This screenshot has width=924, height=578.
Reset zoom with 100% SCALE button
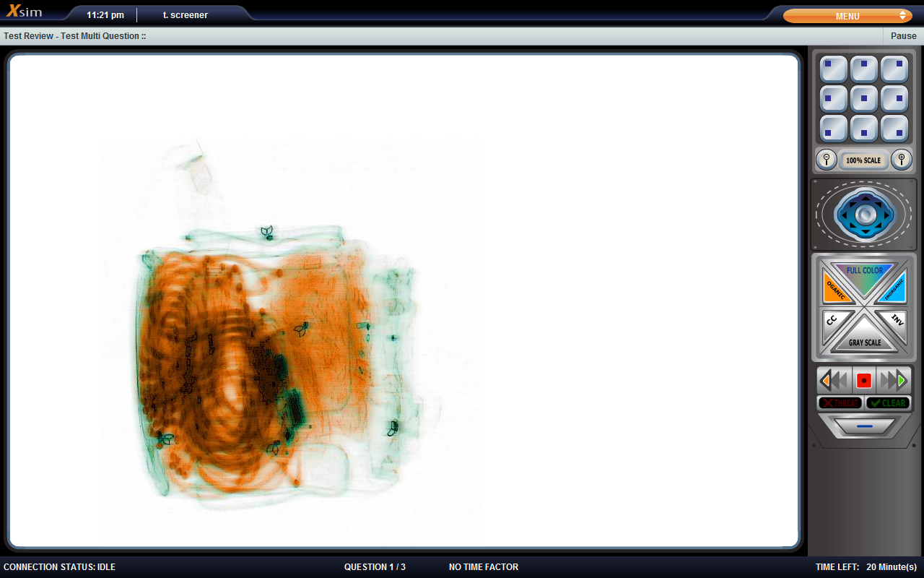click(x=863, y=160)
